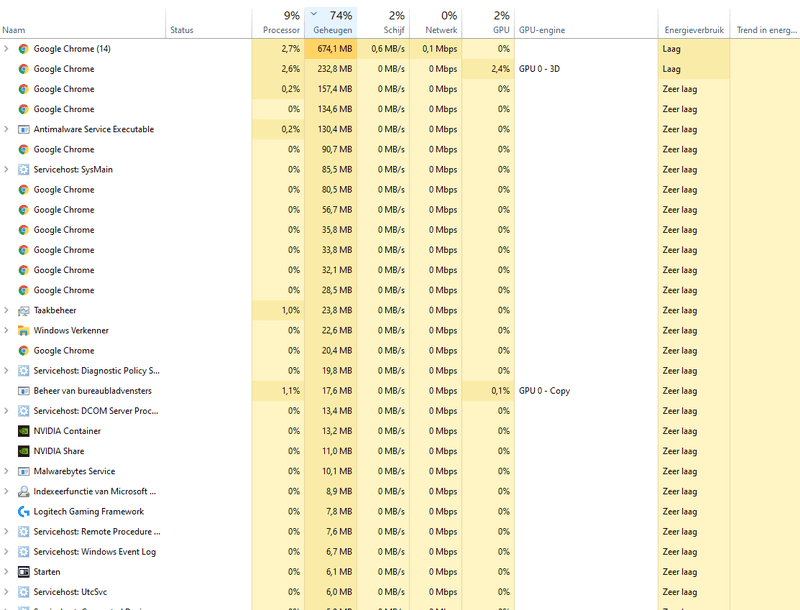Expand the Starten process row
This screenshot has height=610, width=800.
(x=6, y=572)
